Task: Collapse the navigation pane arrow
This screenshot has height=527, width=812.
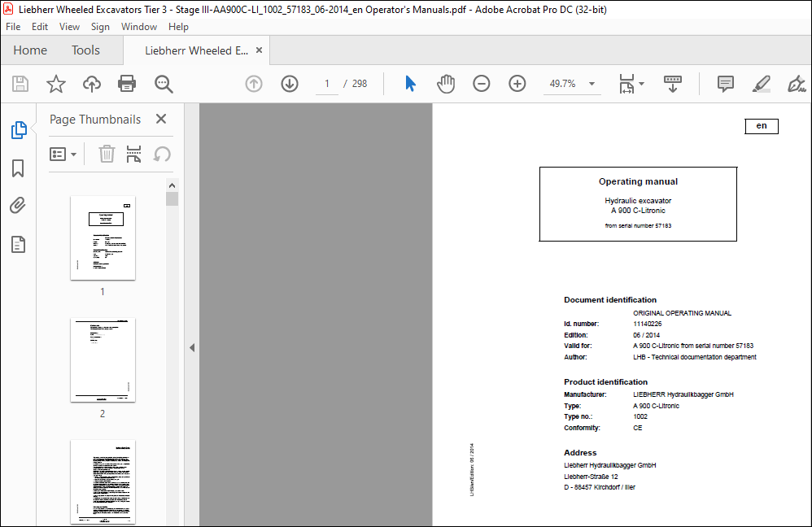Action: click(192, 347)
